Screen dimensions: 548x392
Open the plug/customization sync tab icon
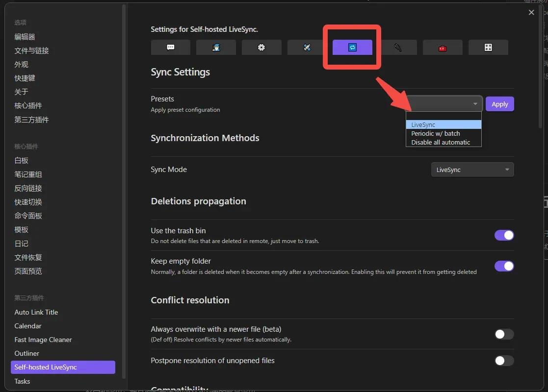398,48
